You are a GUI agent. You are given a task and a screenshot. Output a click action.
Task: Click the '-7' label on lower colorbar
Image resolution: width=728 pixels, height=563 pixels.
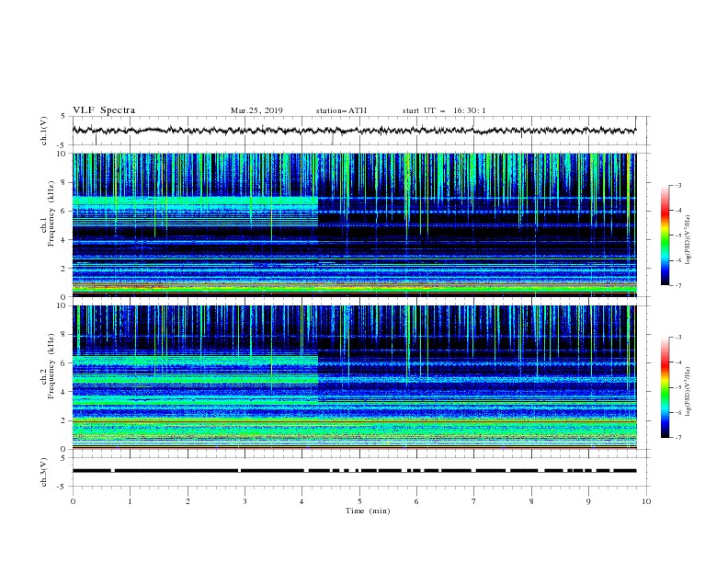677,438
